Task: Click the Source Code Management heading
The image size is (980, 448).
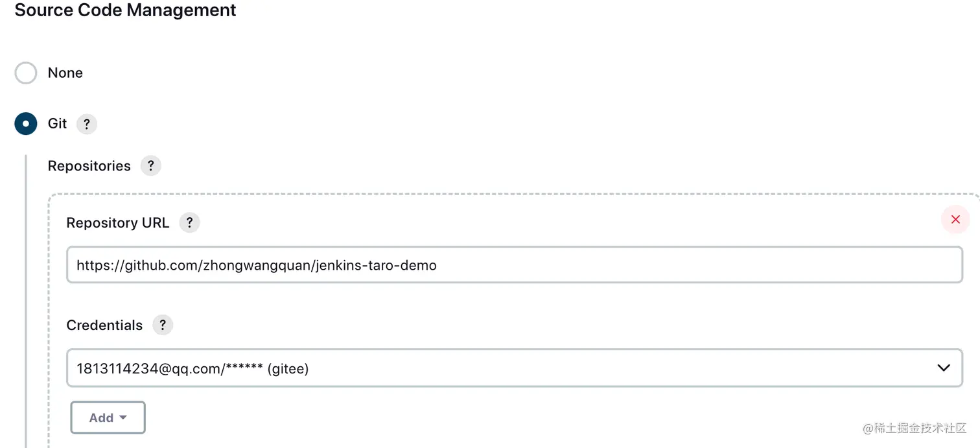Action: (125, 10)
